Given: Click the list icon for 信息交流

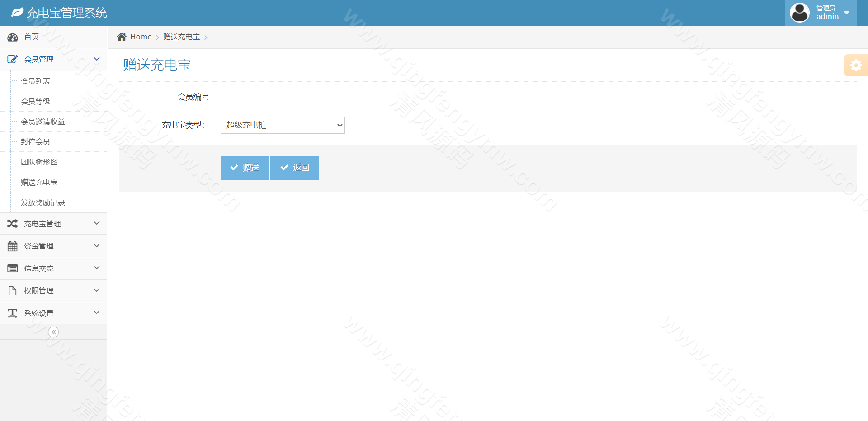Looking at the screenshot, I should click(x=12, y=268).
